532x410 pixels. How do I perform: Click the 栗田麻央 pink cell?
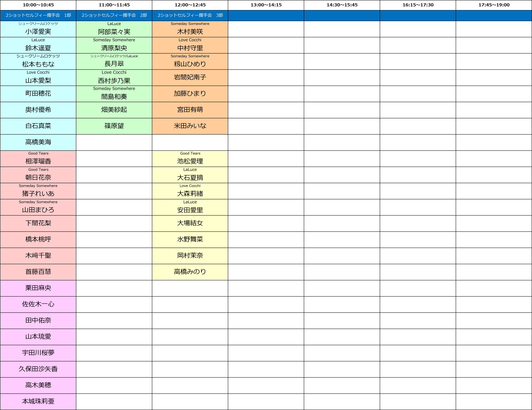coord(38,288)
